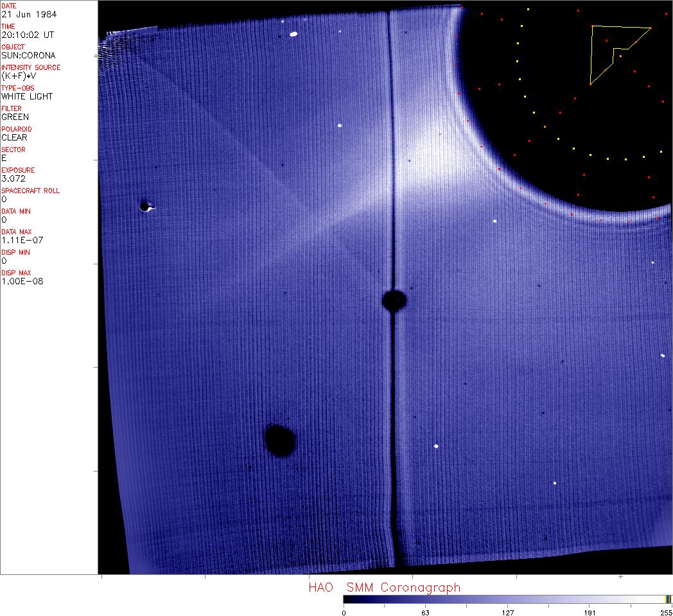
Task: Click the large dark blob in lower left
Action: (x=280, y=440)
